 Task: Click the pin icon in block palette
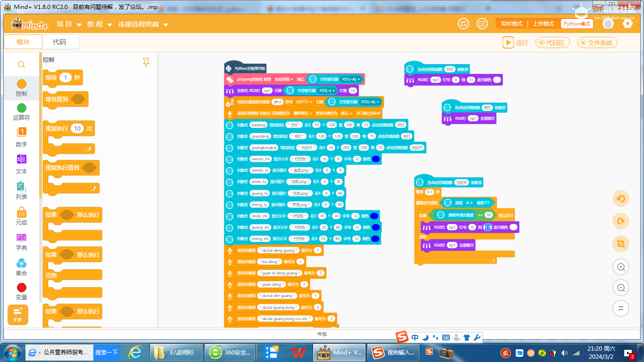pyautogui.click(x=146, y=62)
